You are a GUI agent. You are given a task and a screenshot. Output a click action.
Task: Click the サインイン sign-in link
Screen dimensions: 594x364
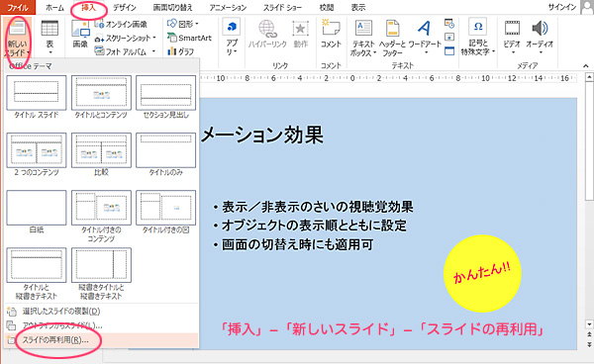[562, 7]
